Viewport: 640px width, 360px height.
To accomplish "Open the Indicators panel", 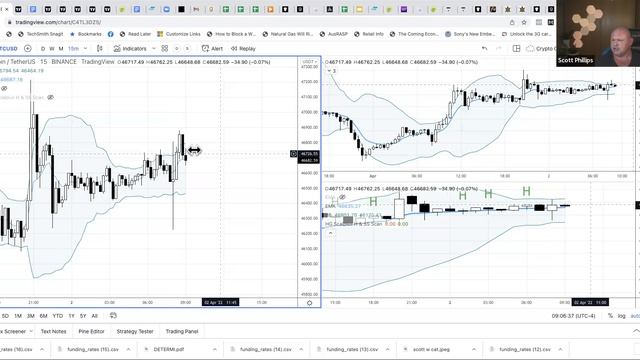I will [130, 49].
